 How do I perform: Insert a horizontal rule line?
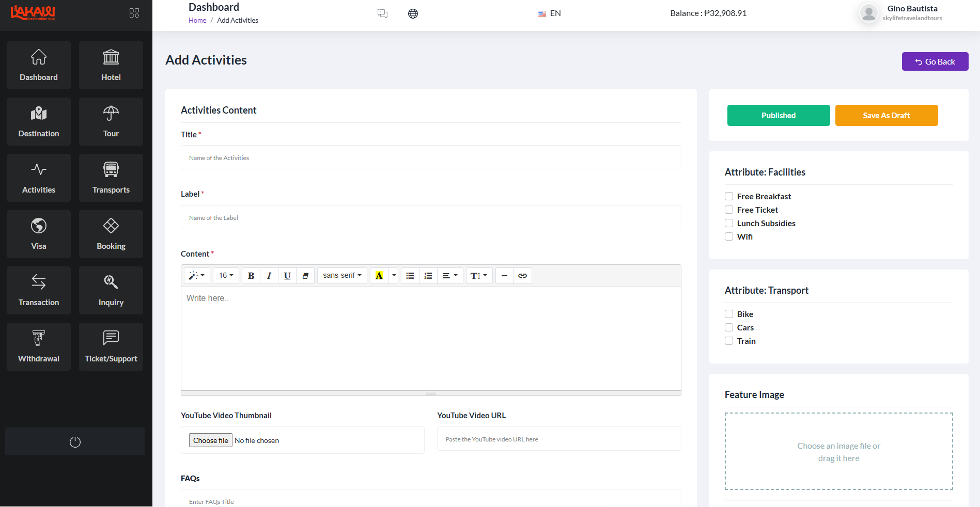(x=505, y=276)
